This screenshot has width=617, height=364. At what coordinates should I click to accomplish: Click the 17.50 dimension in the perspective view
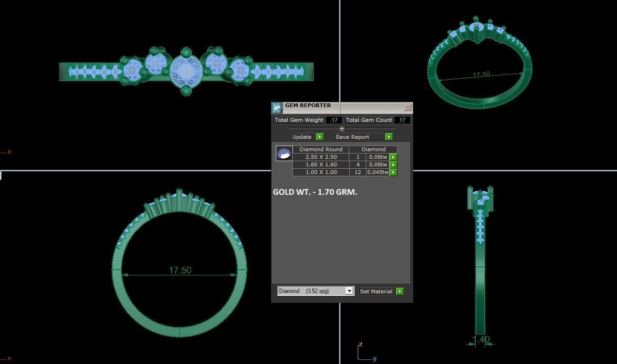click(x=481, y=74)
